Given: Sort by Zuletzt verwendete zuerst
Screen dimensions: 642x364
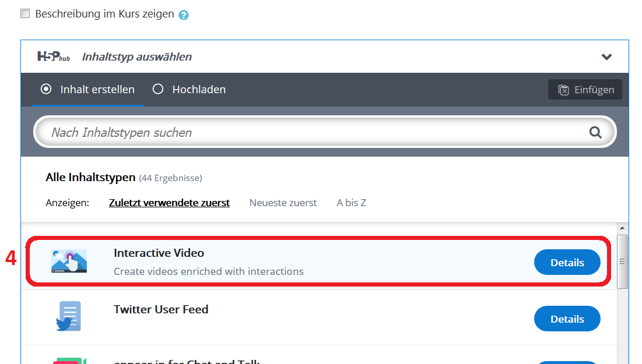Looking at the screenshot, I should (x=169, y=203).
